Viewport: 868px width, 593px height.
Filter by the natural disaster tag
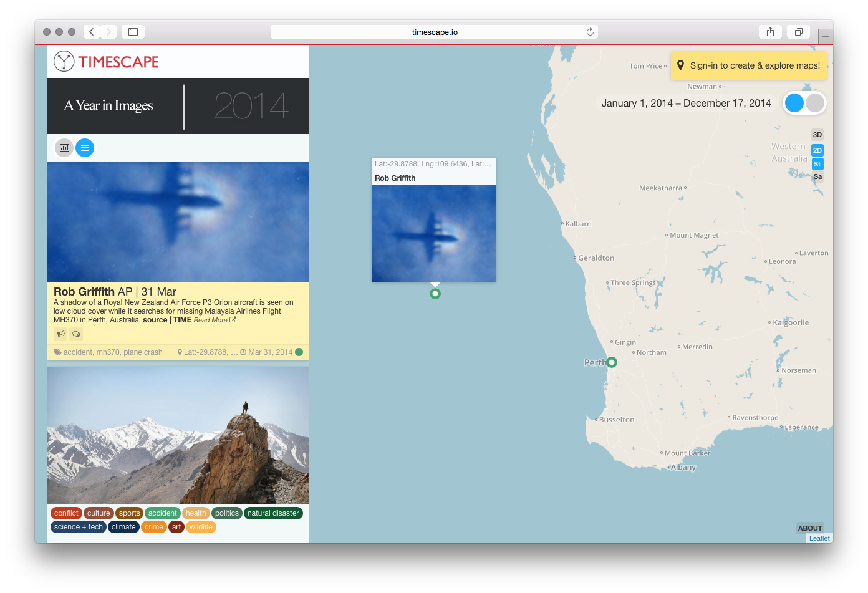click(273, 513)
